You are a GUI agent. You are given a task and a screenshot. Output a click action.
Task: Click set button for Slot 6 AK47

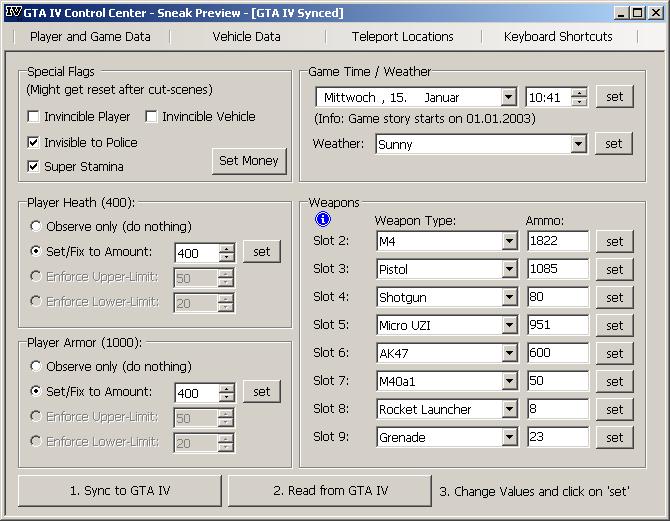[614, 353]
